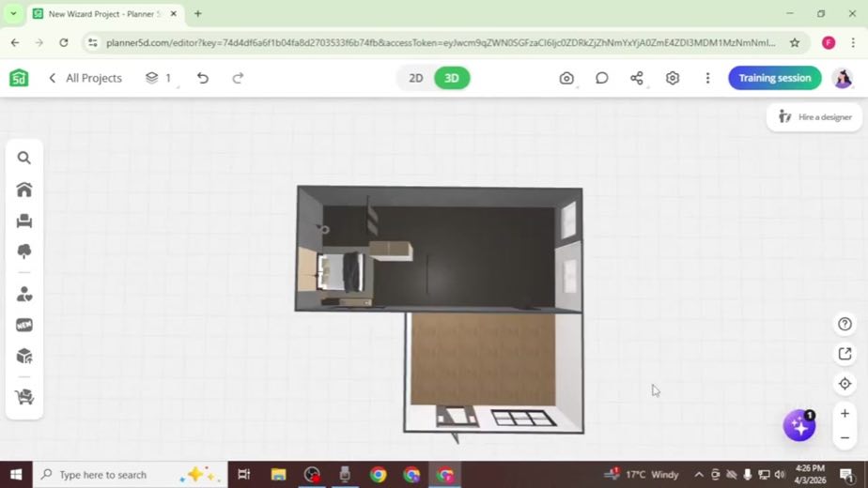The image size is (868, 488).
Task: Select the New Wizard Project browser tab
Action: pos(105,14)
